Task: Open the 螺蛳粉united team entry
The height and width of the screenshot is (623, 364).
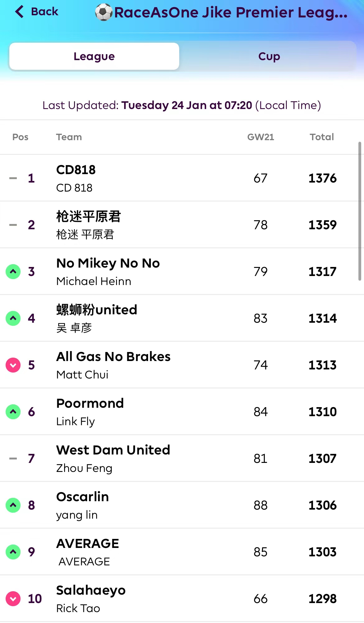Action: (96, 310)
